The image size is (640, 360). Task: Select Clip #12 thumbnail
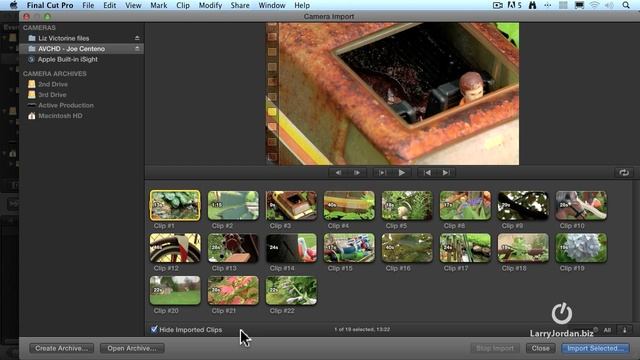click(175, 248)
